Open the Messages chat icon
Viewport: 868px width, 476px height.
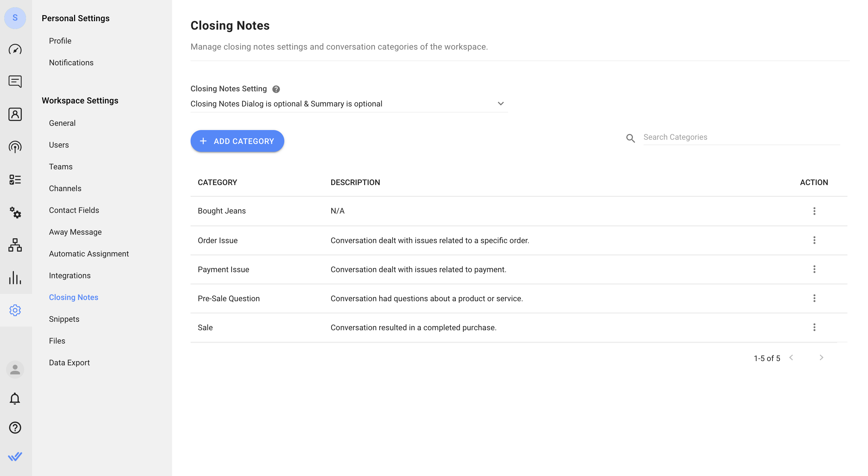pyautogui.click(x=15, y=82)
